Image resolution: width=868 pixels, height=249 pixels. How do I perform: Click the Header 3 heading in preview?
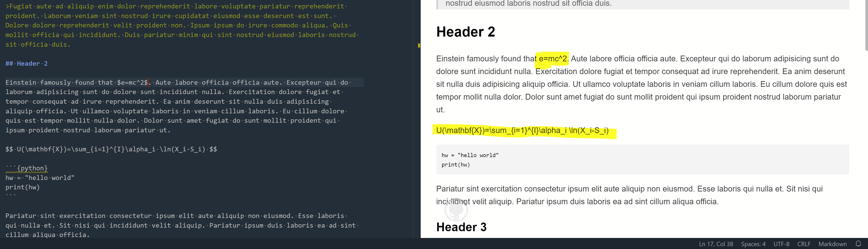pyautogui.click(x=462, y=227)
